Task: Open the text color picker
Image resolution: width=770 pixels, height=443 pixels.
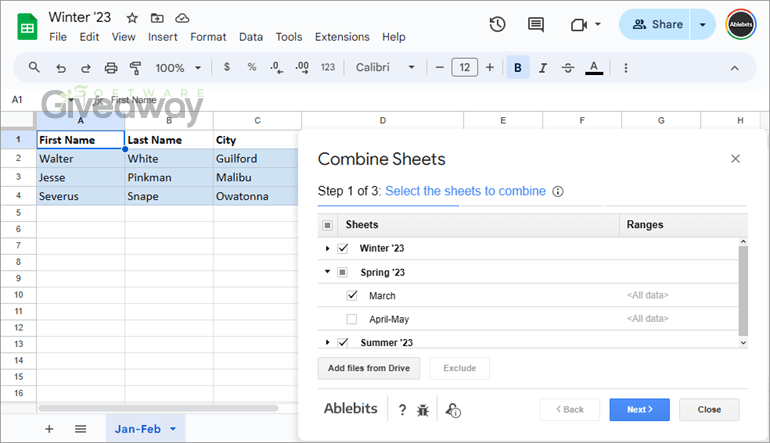Action: 594,68
